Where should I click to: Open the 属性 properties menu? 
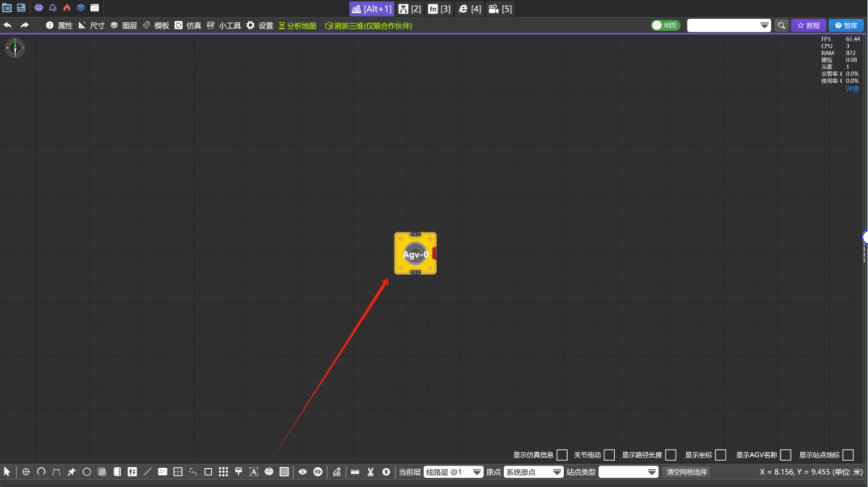(x=59, y=25)
